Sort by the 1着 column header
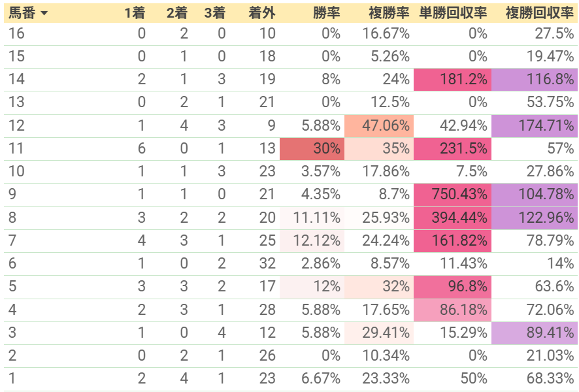Viewport: 579px width, 392px height. [x=135, y=13]
